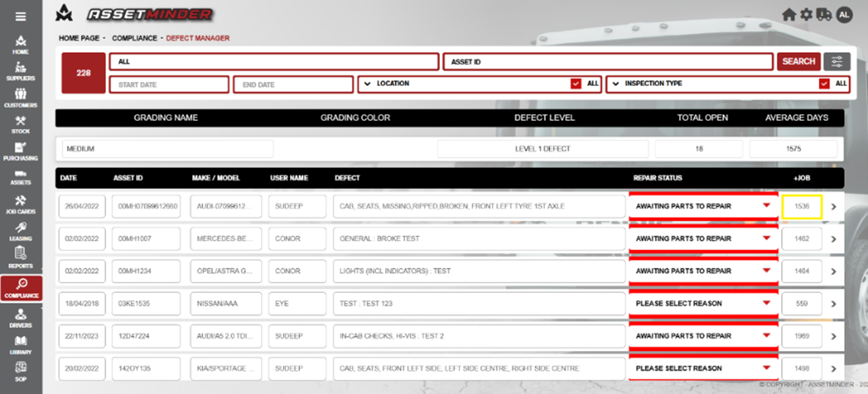Click NISSAN/AAA make model cell
Screen dimensions: 868x394
226,304
